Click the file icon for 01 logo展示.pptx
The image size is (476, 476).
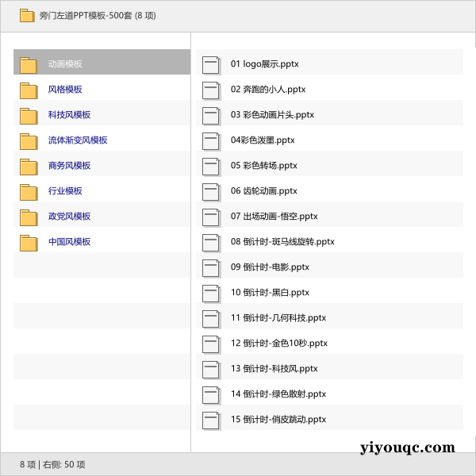click(x=210, y=64)
